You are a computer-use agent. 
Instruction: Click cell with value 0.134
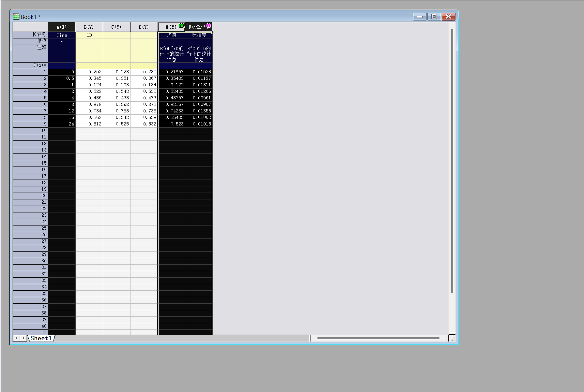144,85
